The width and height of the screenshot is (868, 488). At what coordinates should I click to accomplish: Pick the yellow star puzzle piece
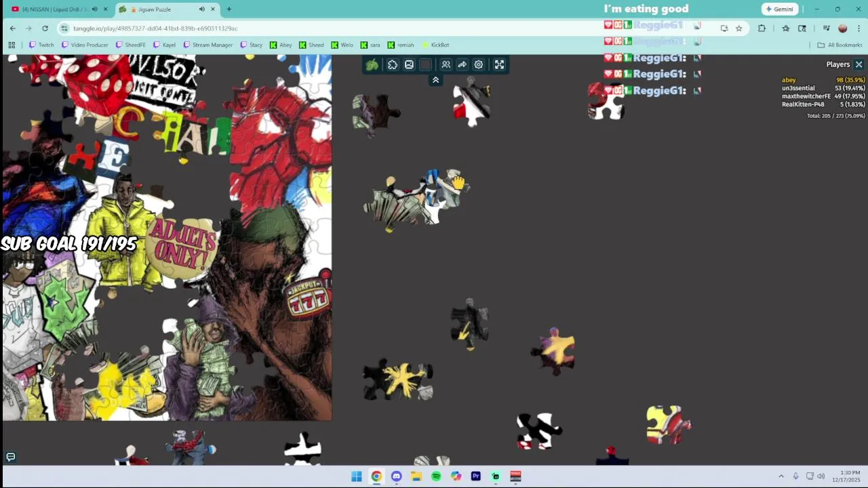399,380
